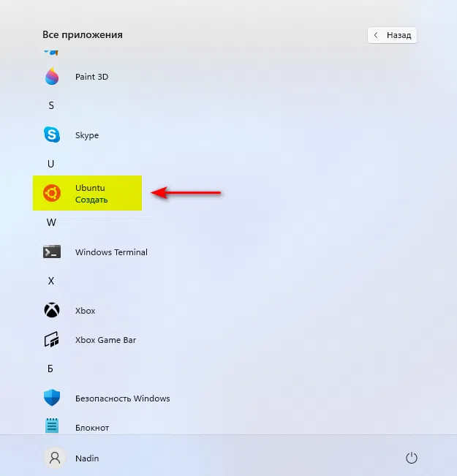Screen dimensions: 457x476
Task: Click the orange Ubuntu icon
Action: pyautogui.click(x=52, y=193)
